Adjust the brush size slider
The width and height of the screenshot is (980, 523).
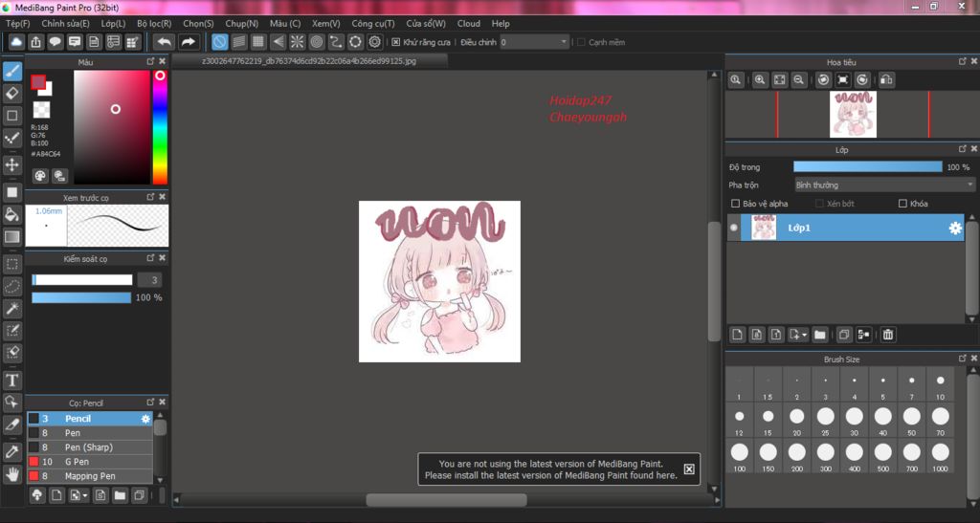click(x=82, y=279)
